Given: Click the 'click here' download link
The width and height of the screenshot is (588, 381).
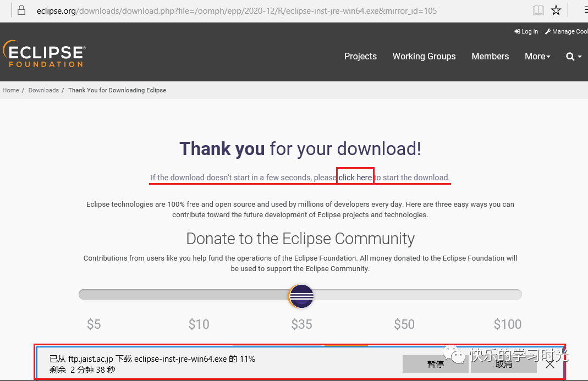Looking at the screenshot, I should [355, 178].
